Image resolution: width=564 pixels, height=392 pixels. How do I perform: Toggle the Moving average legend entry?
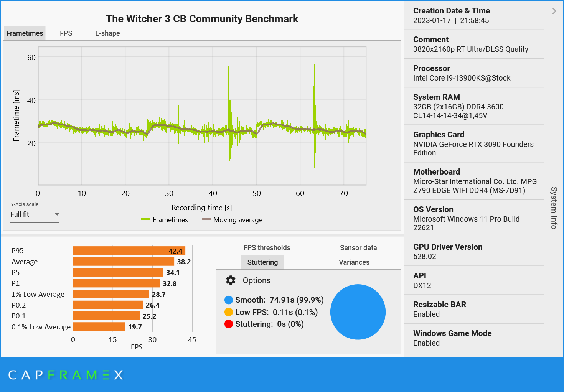[x=232, y=220]
